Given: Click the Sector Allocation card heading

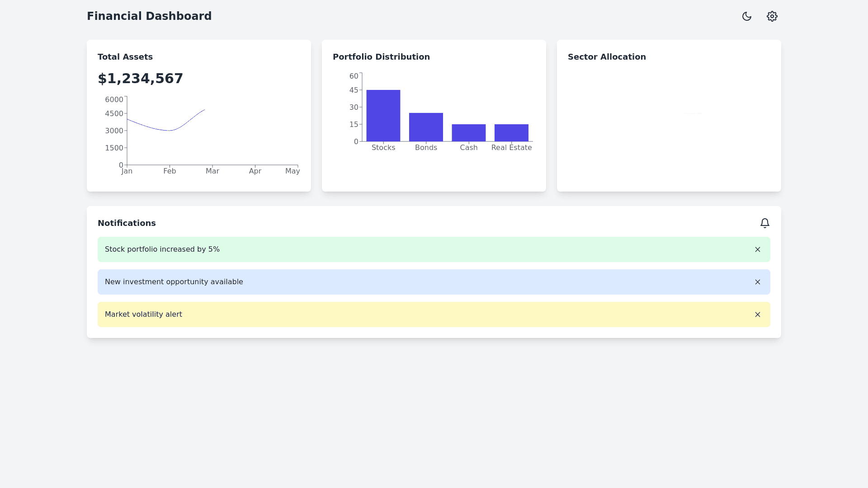Looking at the screenshot, I should [x=606, y=57].
